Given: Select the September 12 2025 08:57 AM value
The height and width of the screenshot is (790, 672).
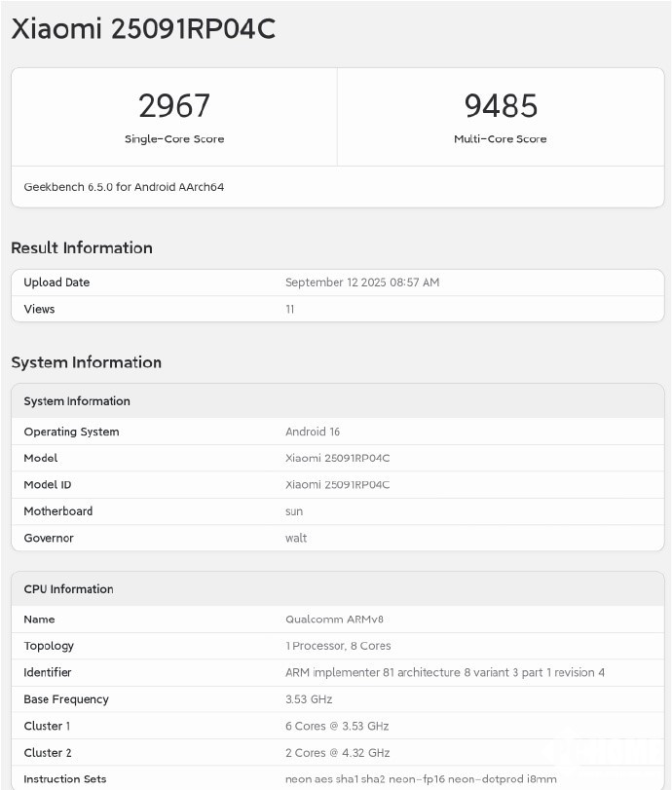Looking at the screenshot, I should [362, 282].
